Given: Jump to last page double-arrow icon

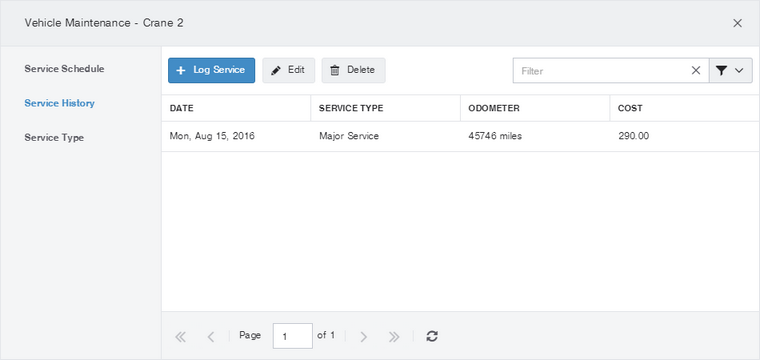Looking at the screenshot, I should 394,337.
